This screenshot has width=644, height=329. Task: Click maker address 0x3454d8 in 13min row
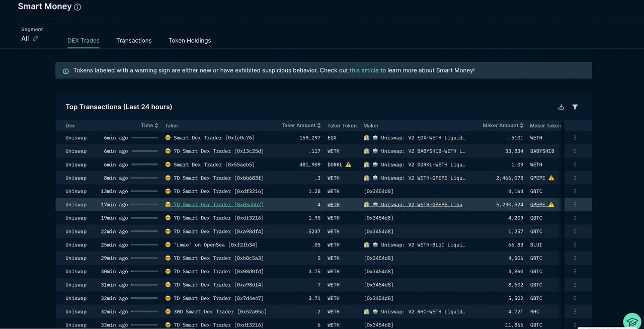click(x=378, y=191)
